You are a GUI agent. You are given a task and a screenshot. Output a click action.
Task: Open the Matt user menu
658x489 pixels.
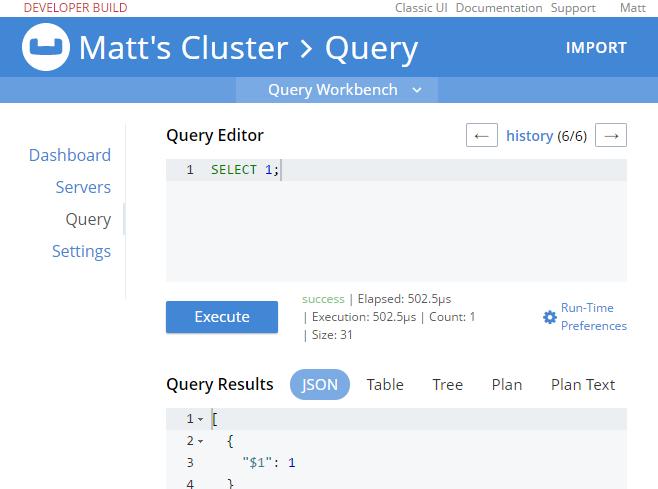[633, 8]
